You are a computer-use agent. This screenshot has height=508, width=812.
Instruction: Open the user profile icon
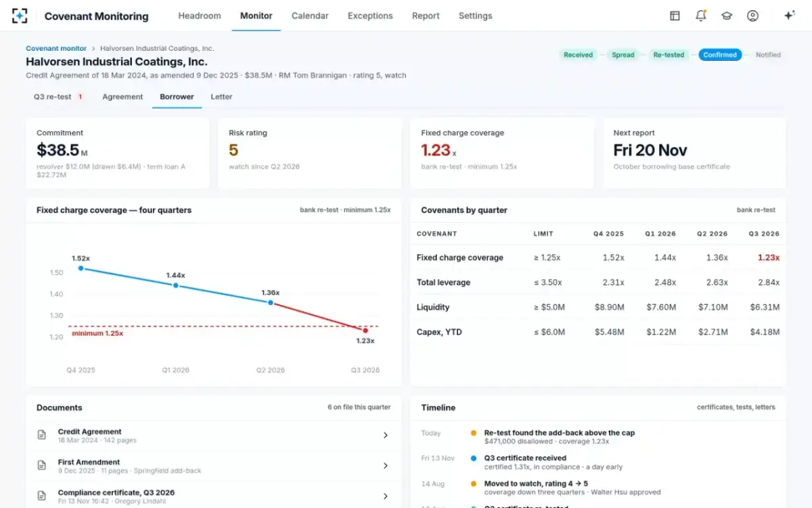click(x=752, y=16)
